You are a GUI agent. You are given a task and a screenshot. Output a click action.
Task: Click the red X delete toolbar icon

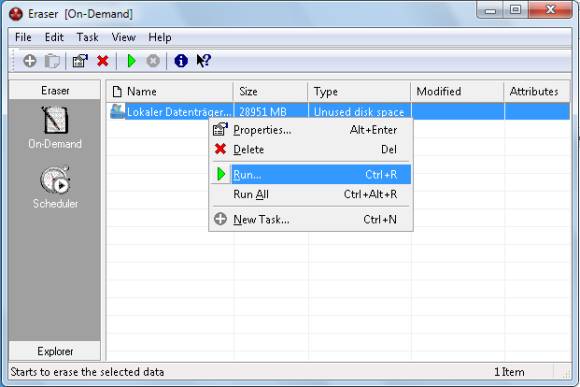tap(103, 61)
